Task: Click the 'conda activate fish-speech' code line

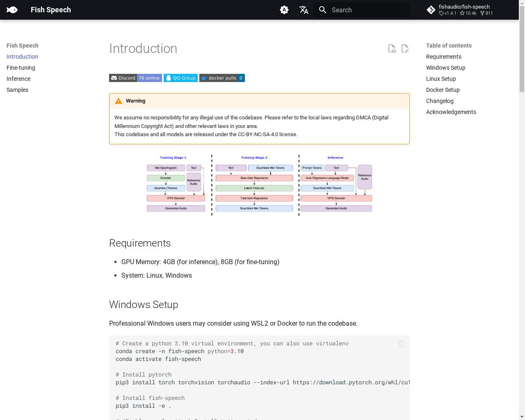Action: 158,359
